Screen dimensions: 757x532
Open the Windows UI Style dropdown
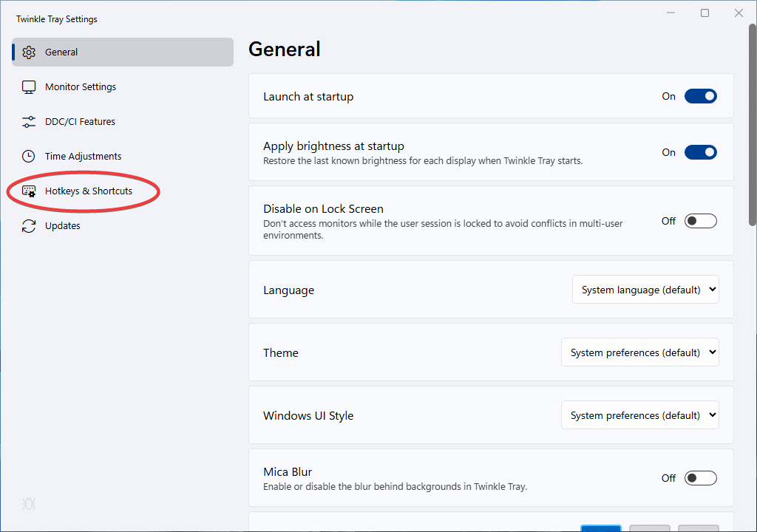(x=639, y=415)
